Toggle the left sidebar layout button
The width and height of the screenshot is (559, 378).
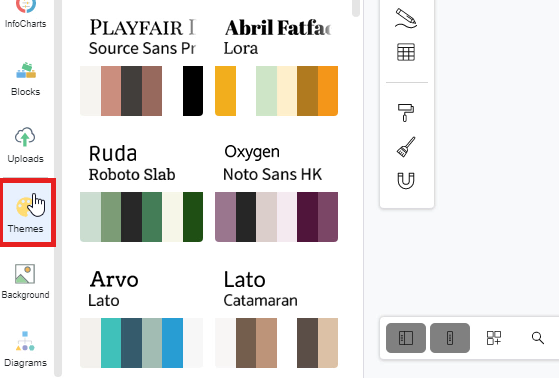click(406, 338)
